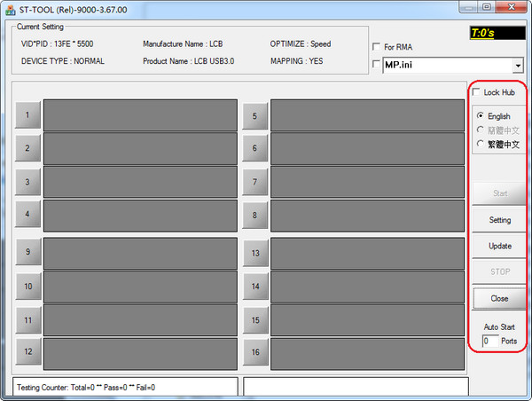
Task: Click the OPTIMIZE : Speed text
Action: pos(301,43)
